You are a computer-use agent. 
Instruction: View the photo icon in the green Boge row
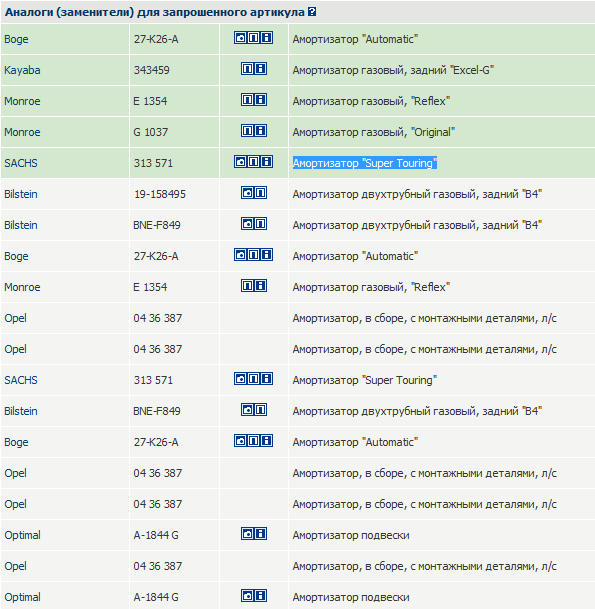(x=240, y=38)
